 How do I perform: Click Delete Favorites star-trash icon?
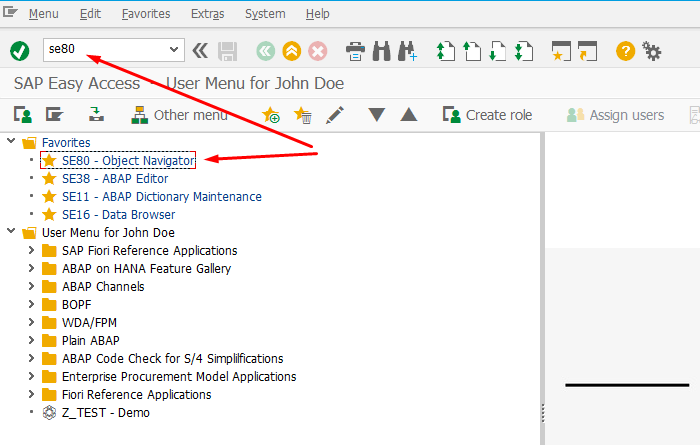tap(303, 115)
